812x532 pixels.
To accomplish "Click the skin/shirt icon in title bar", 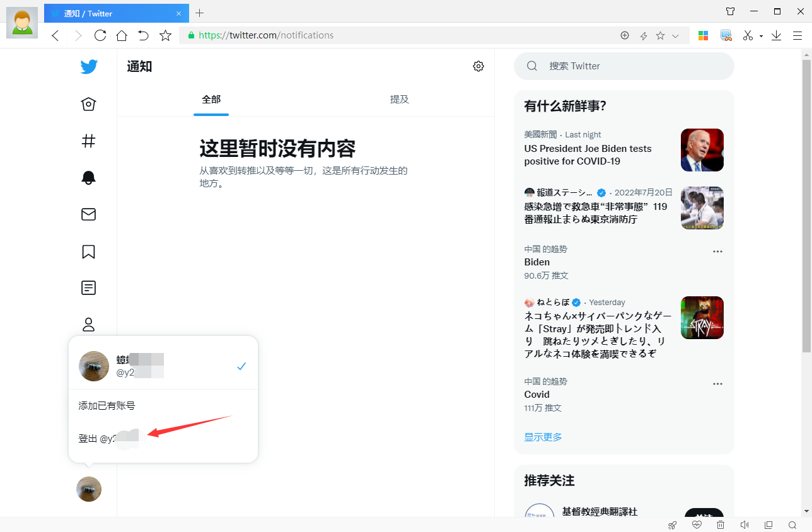I will tap(731, 11).
